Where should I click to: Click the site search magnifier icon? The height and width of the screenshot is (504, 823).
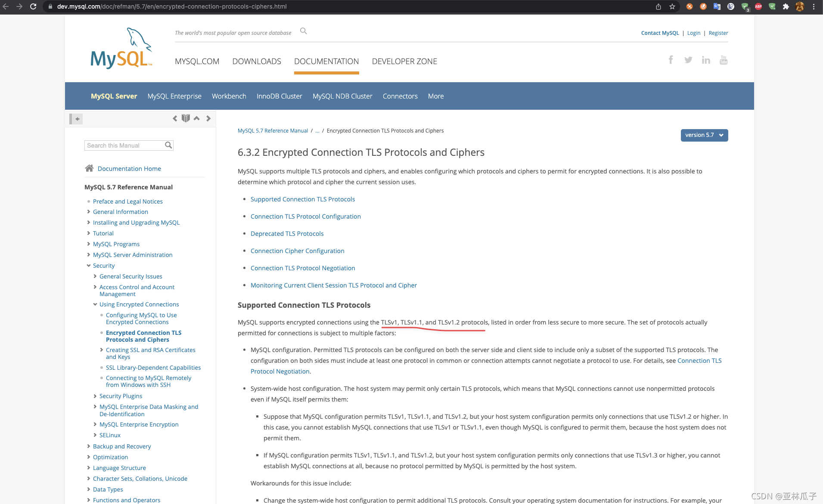pos(304,31)
